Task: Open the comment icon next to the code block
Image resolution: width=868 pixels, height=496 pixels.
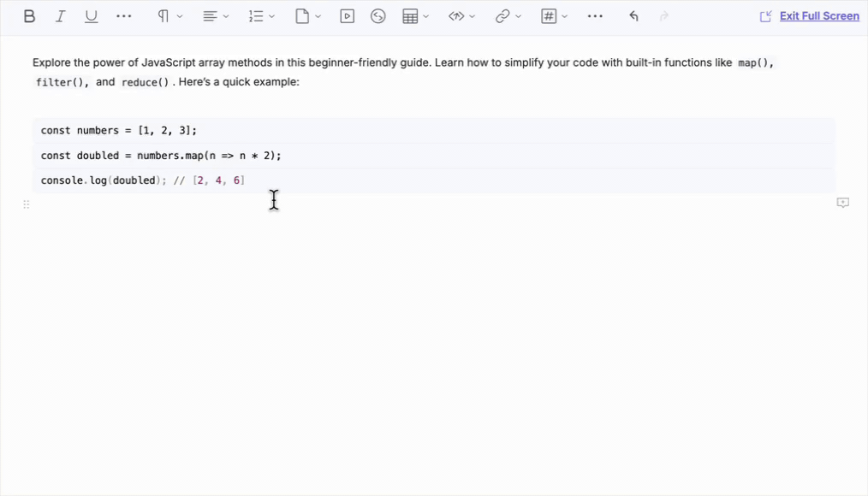Action: [x=842, y=202]
